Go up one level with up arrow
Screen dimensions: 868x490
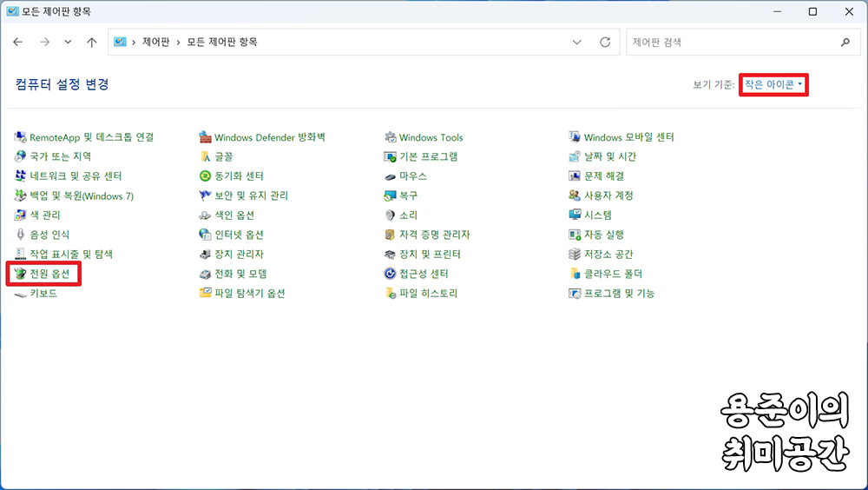pyautogui.click(x=92, y=42)
